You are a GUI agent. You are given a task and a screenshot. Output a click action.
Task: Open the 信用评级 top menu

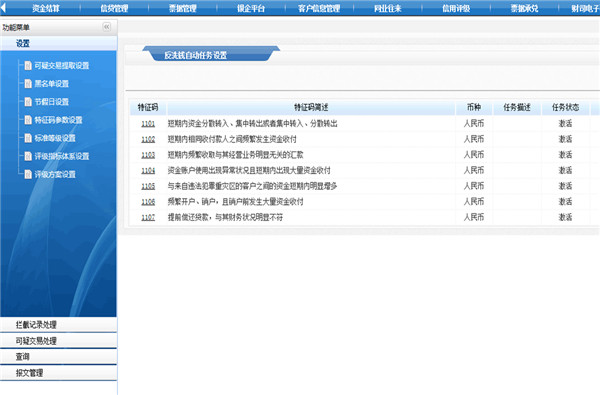click(x=456, y=8)
